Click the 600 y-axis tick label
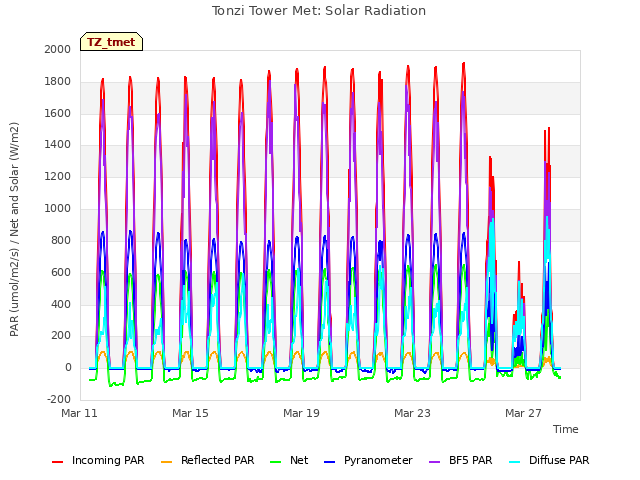 tap(61, 272)
